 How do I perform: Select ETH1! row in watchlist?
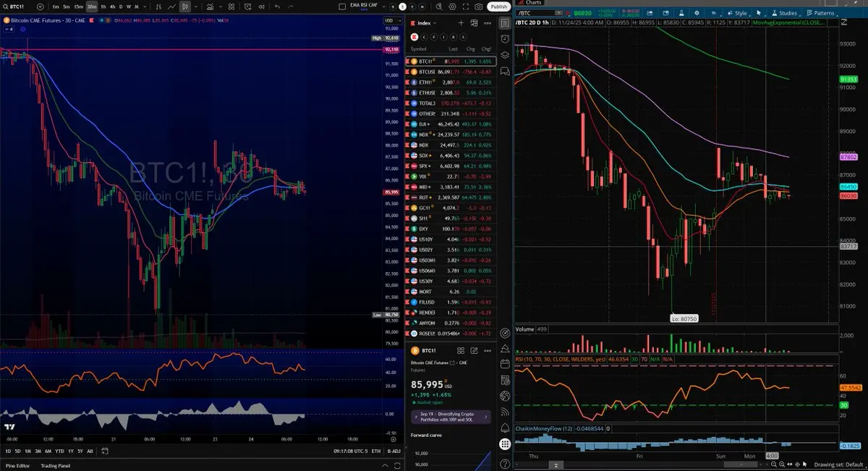tap(451, 82)
